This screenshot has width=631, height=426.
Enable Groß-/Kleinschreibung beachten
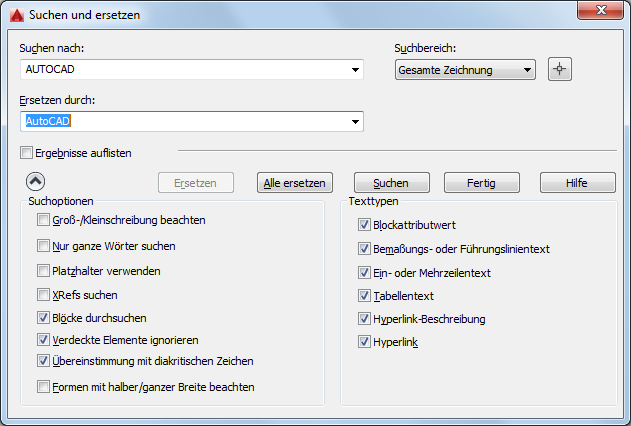tap(43, 220)
